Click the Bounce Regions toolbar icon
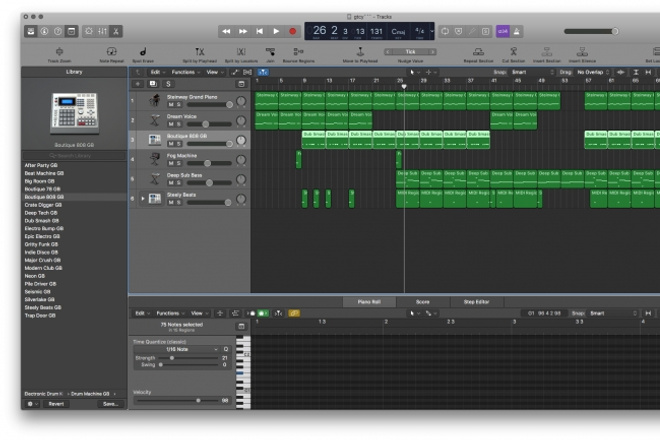 coord(298,52)
